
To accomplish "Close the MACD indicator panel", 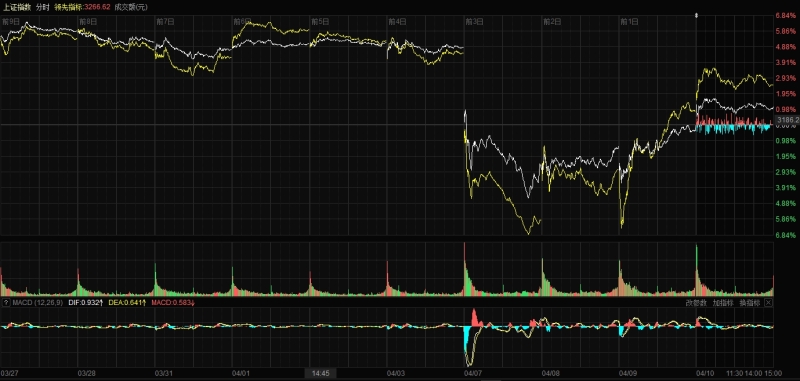I will point(768,303).
